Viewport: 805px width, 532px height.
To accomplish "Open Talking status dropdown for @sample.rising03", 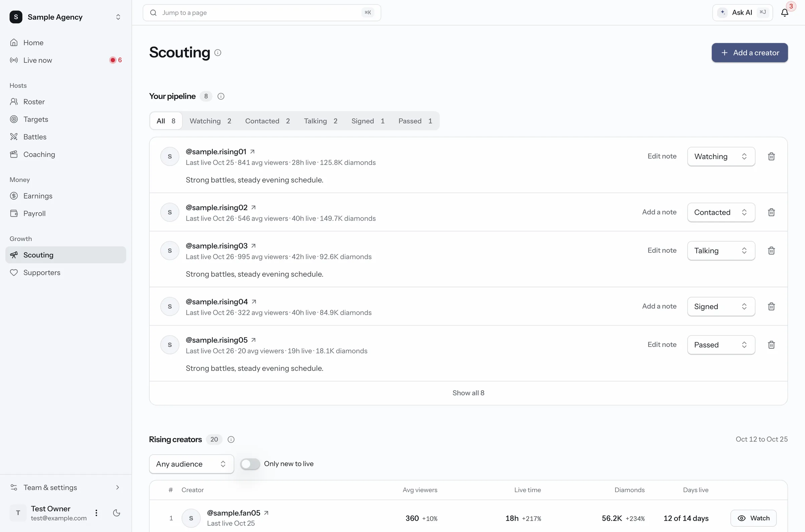I will 721,251.
